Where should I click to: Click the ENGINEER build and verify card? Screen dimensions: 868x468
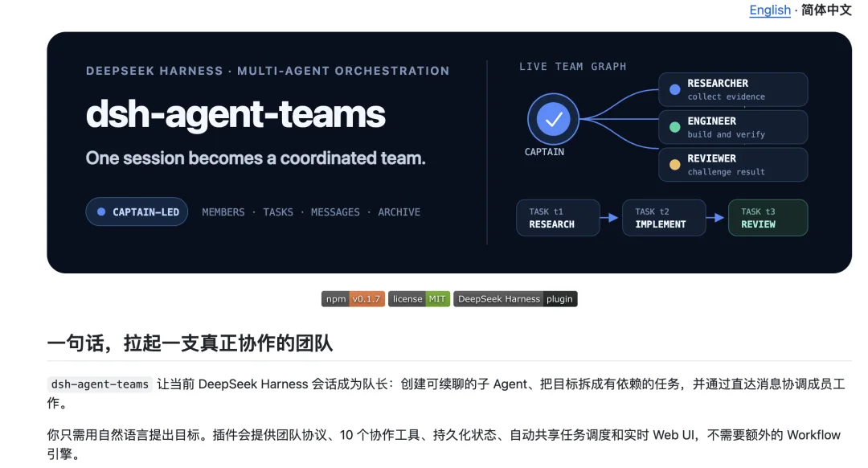[733, 127]
